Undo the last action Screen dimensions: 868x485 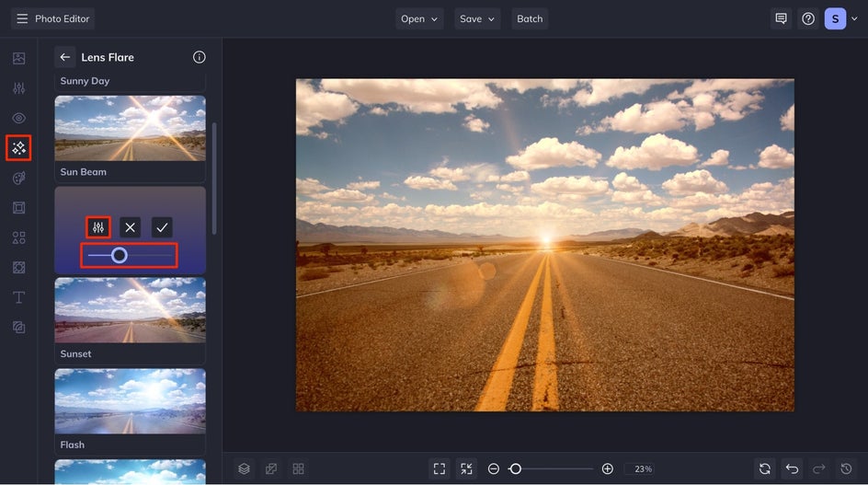point(793,469)
